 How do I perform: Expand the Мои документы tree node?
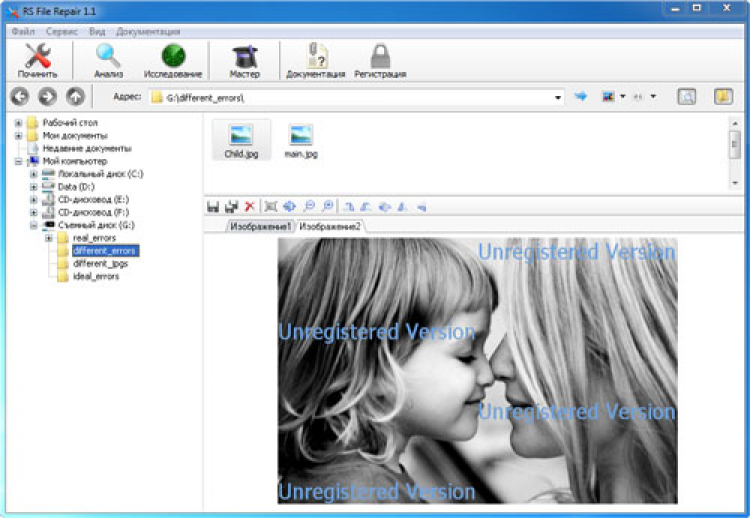pyautogui.click(x=19, y=136)
